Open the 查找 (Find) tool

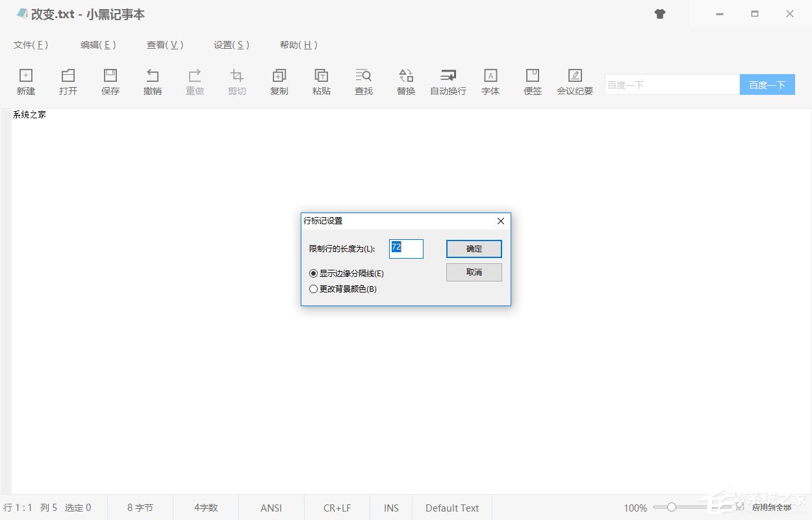click(364, 82)
